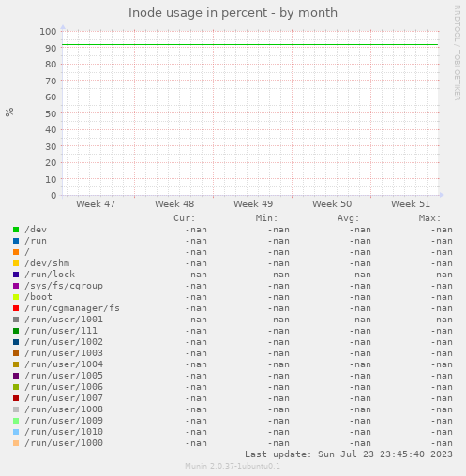Click the light blue /run/user/1010 legend swatch
This screenshot has width=466, height=476.
click(x=16, y=432)
